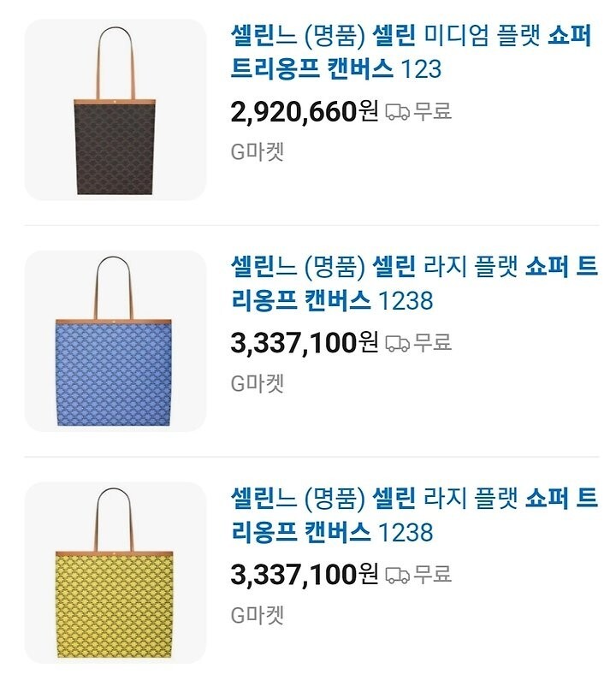Click the truck icon in the blue bag listing
The width and height of the screenshot is (616, 674).
coord(397,344)
